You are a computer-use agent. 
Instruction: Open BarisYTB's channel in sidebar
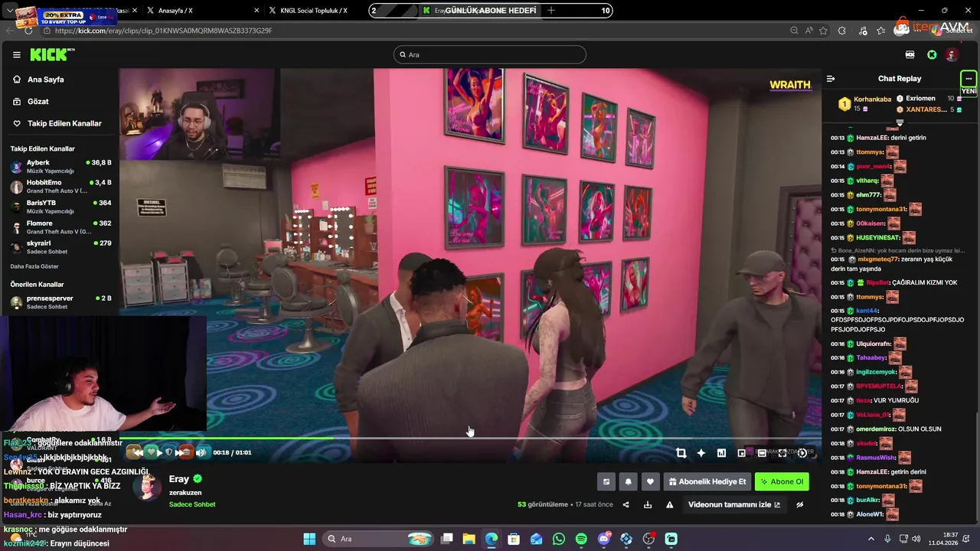pos(60,207)
